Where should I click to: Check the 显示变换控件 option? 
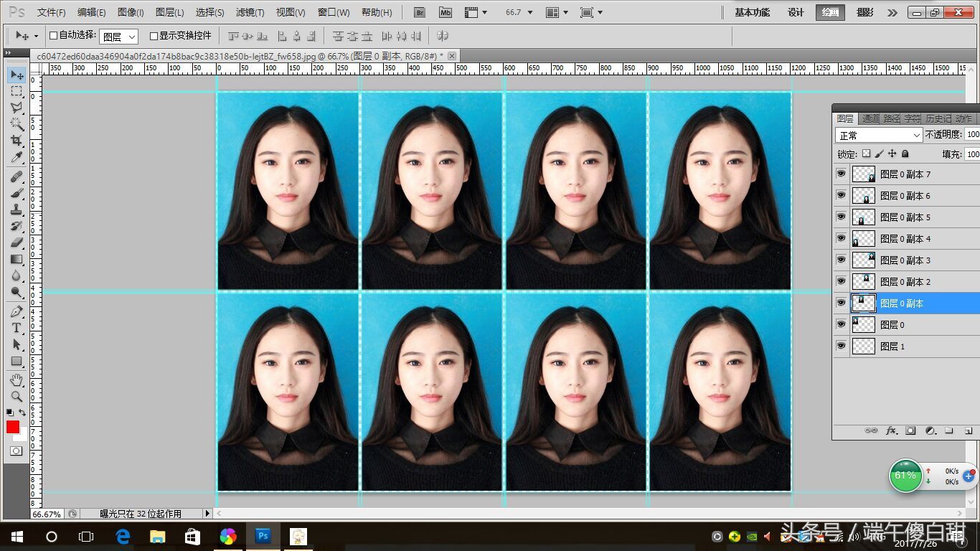click(154, 36)
